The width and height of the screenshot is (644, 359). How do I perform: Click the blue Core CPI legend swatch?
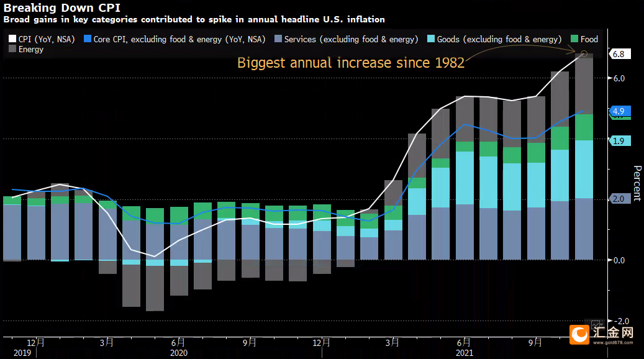[x=88, y=39]
